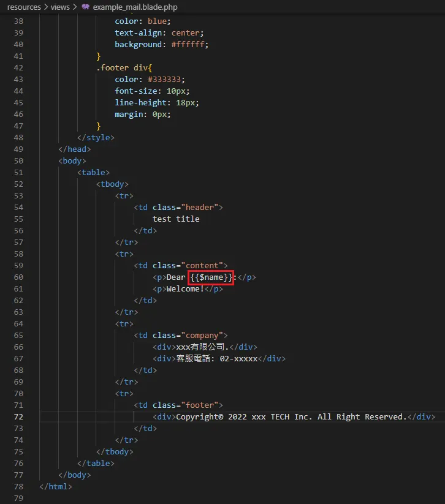Click the "content" class value

pyautogui.click(x=202, y=266)
